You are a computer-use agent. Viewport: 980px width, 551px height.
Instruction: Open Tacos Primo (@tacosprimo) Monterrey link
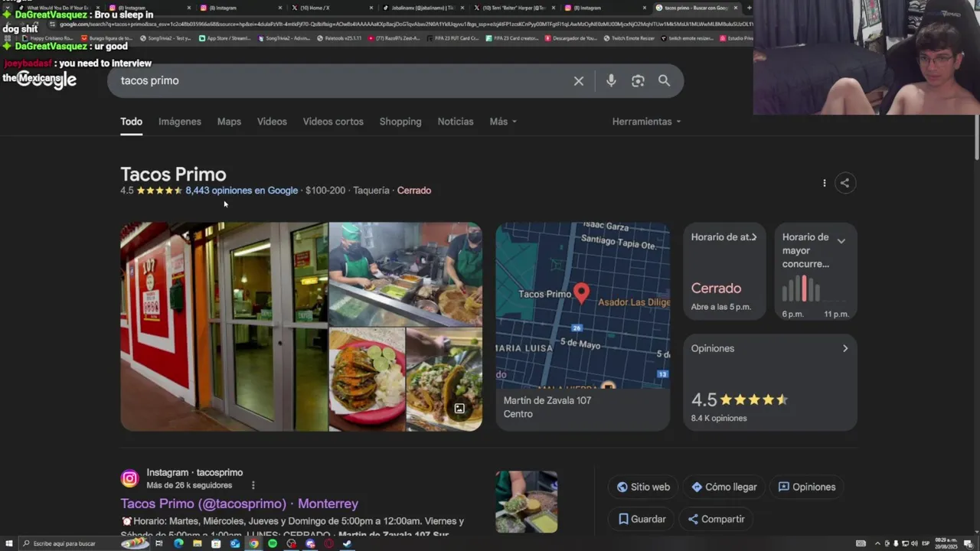[239, 504]
